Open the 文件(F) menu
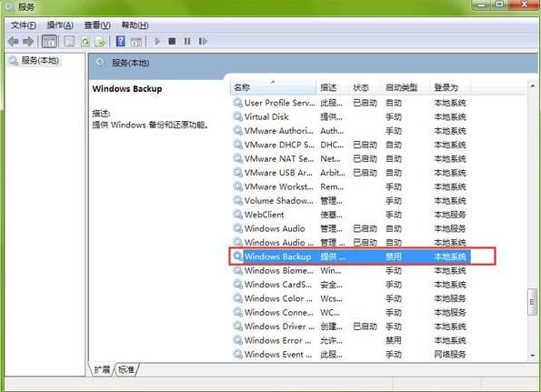This screenshot has height=392, width=541. 23,25
